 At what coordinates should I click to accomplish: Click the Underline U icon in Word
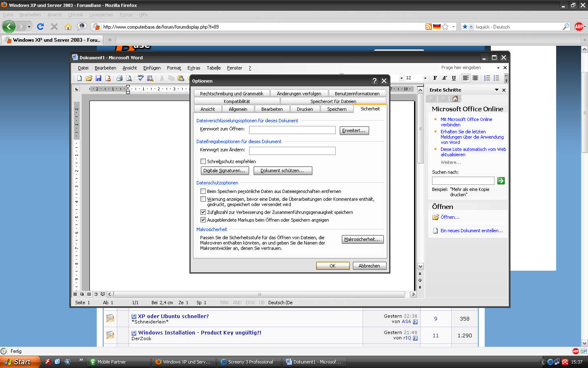pos(454,78)
